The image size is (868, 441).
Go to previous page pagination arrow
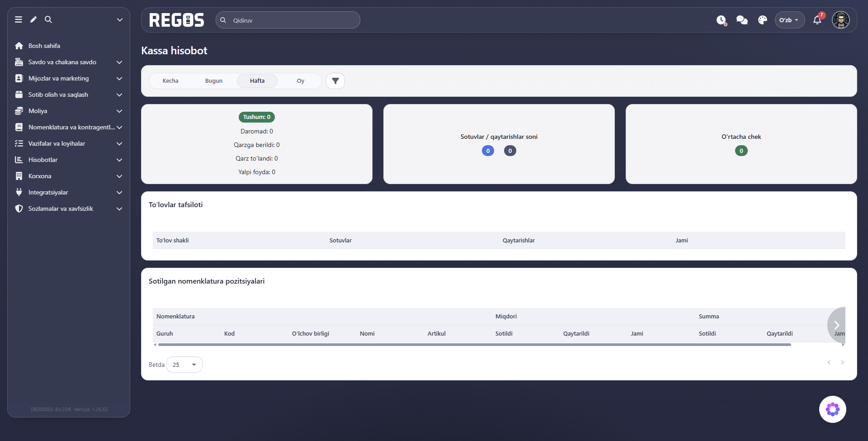coord(829,362)
